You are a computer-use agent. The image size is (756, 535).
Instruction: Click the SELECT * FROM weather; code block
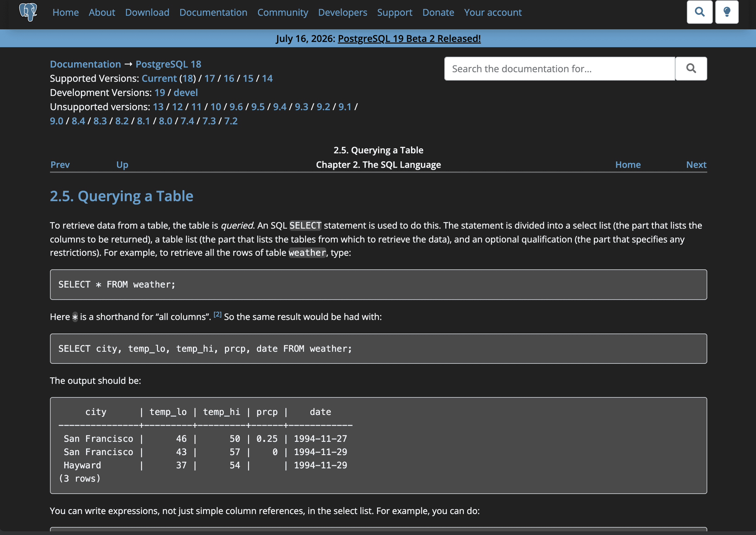click(x=378, y=285)
